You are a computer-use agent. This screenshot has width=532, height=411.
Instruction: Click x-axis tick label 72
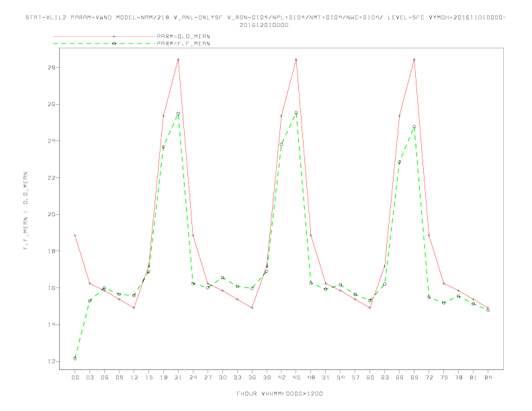click(429, 377)
